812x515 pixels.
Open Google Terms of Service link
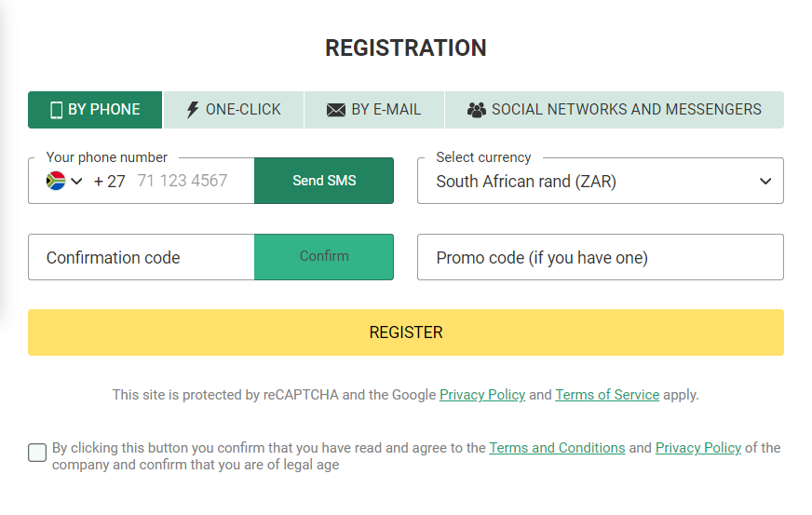click(607, 395)
